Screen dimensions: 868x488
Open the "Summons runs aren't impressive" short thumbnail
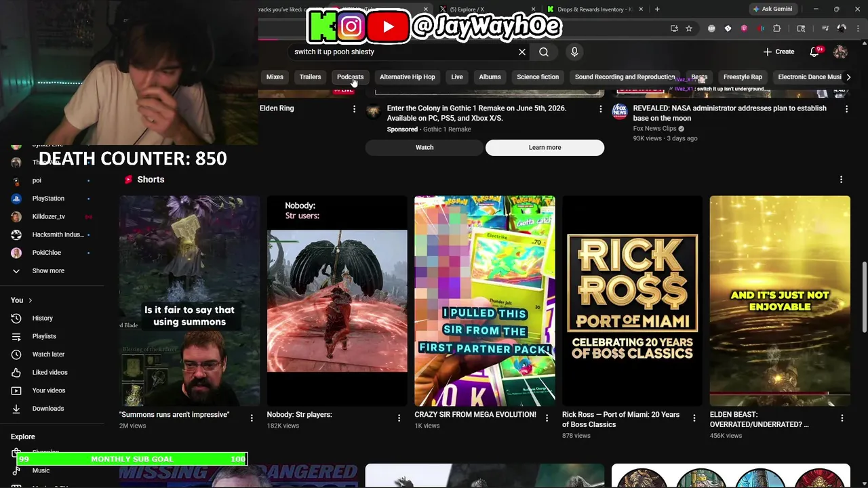coord(189,301)
